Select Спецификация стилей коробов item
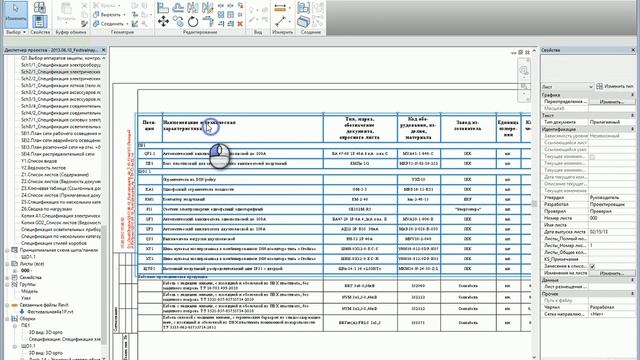 (x=54, y=243)
